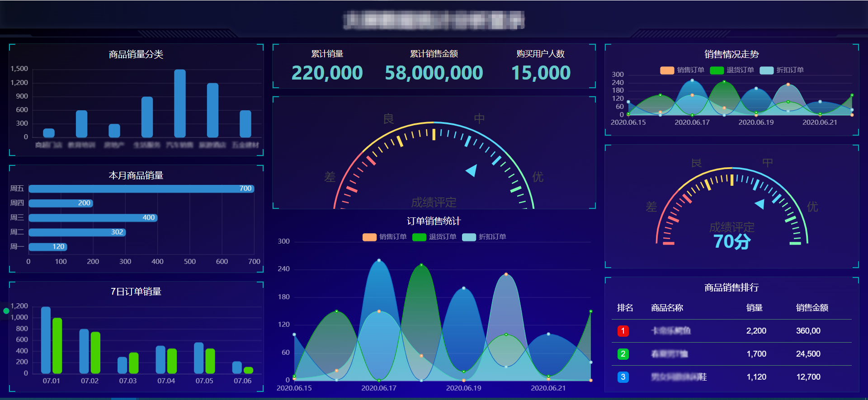Screen dimensions: 868x400
Task: Click the 本月商品销量 panel title
Action: (x=136, y=175)
